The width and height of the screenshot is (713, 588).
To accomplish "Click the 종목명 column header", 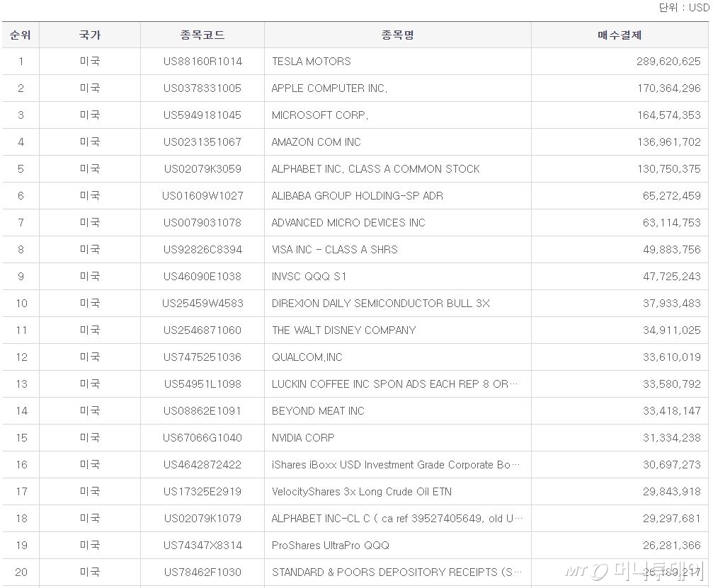I will 397,35.
